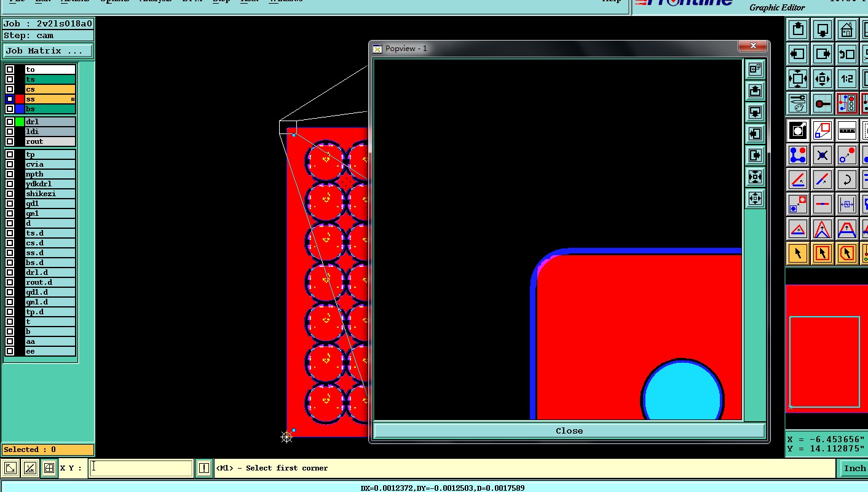Select the copy/transform red-blue squares icon
The image size is (868, 492).
point(823,130)
